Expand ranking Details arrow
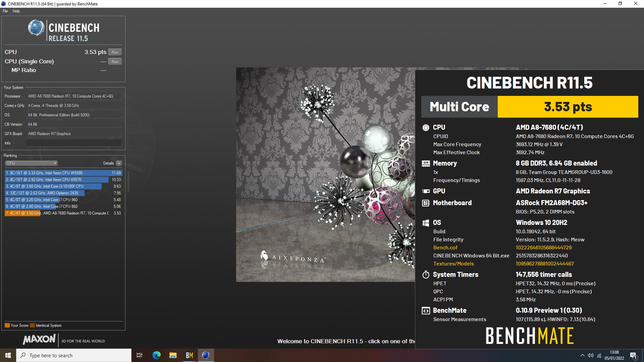The width and height of the screenshot is (644, 362). click(119, 163)
